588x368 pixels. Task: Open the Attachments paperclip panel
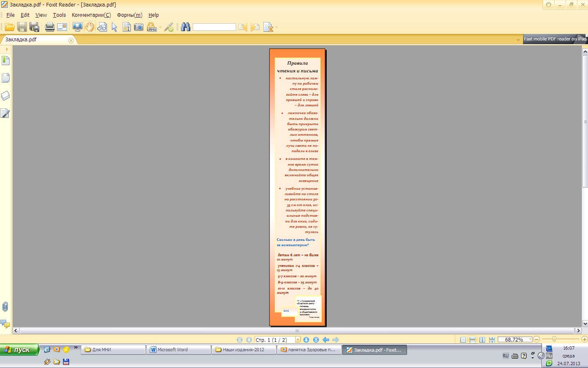[5, 306]
